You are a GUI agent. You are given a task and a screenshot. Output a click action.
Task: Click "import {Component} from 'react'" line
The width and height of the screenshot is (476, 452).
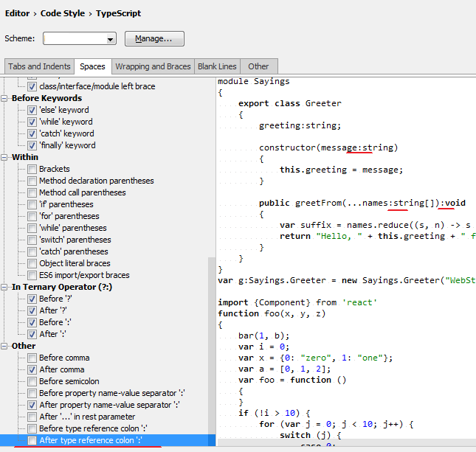tap(297, 302)
